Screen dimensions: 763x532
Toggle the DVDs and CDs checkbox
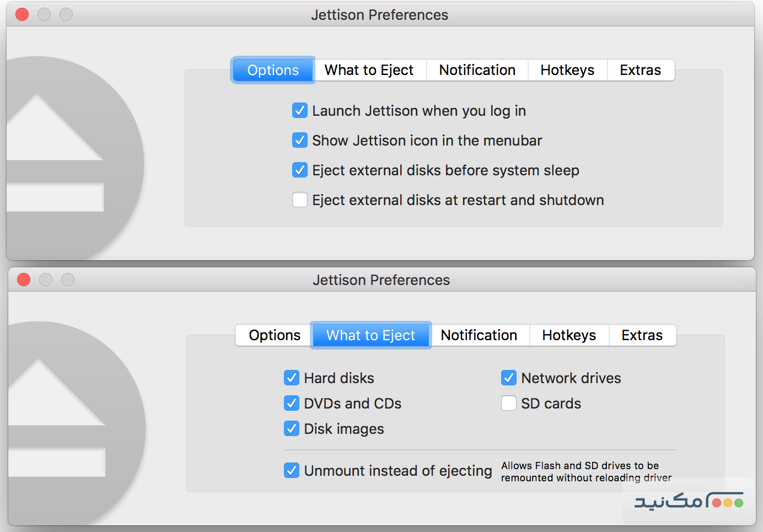[292, 404]
